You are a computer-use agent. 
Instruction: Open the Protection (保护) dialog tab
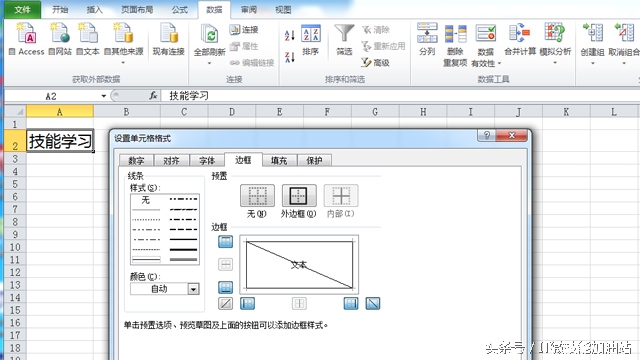click(x=314, y=160)
